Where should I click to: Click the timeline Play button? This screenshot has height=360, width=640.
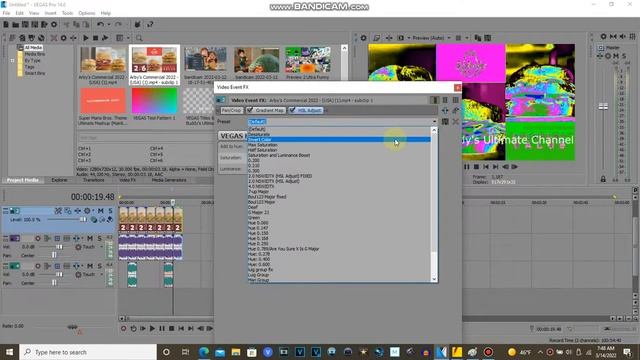pos(152,329)
